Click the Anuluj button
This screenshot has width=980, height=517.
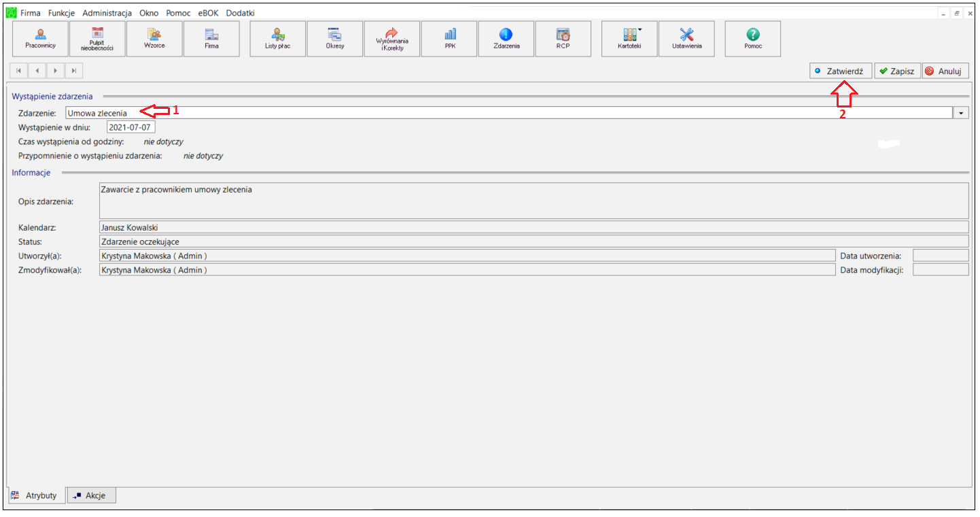pos(945,71)
